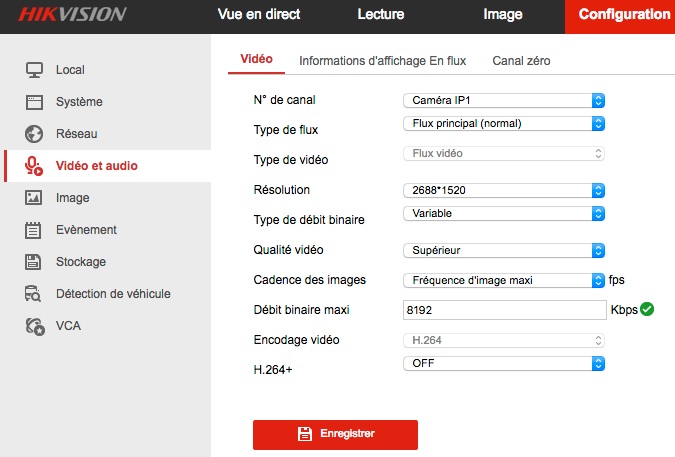Expand the H.264+ OFF dropdown
This screenshot has width=675, height=457.
pyautogui.click(x=505, y=364)
